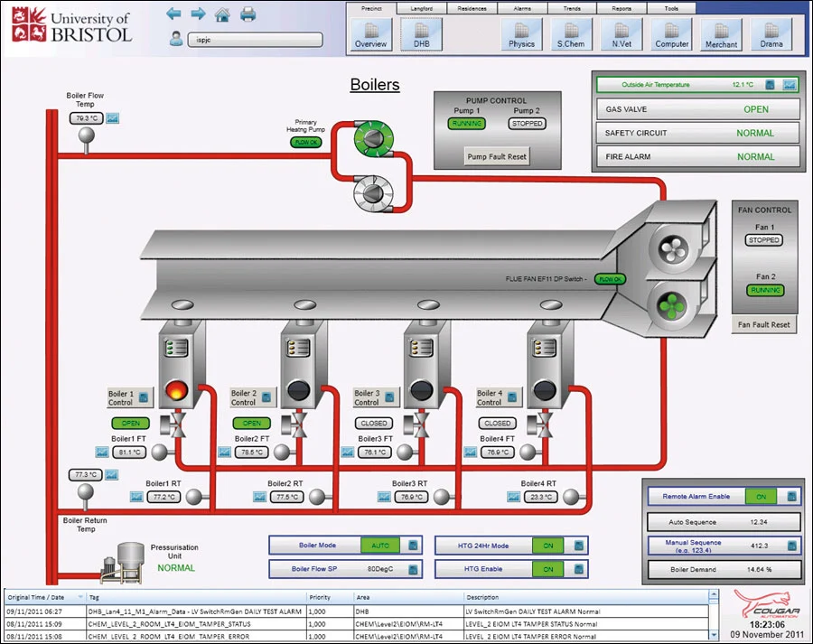The height and width of the screenshot is (644, 813).
Task: Click the home navigation icon
Action: click(x=223, y=14)
